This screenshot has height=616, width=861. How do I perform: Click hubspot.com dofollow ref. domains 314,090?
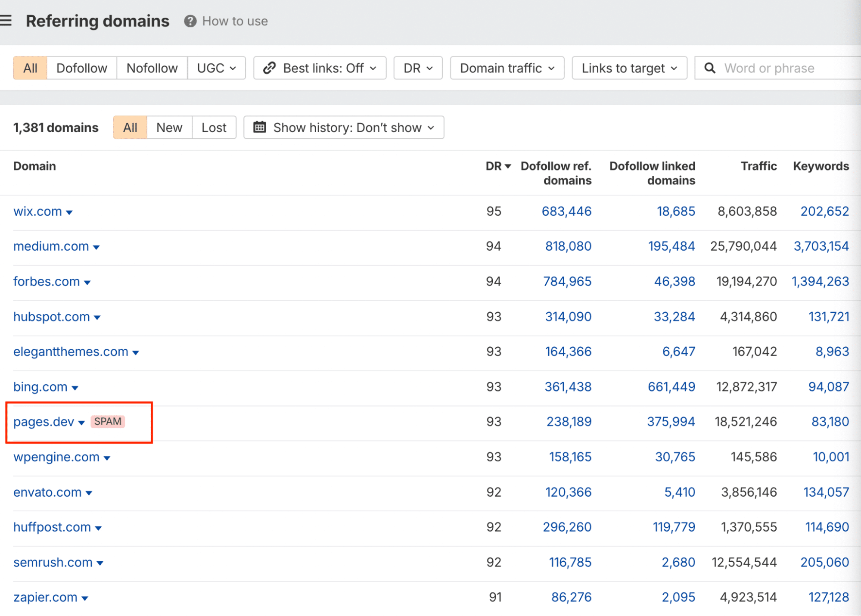(568, 317)
